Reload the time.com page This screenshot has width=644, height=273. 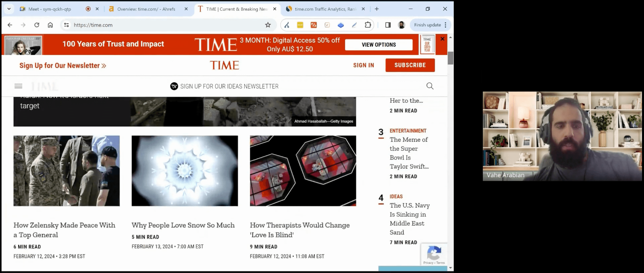click(x=37, y=25)
